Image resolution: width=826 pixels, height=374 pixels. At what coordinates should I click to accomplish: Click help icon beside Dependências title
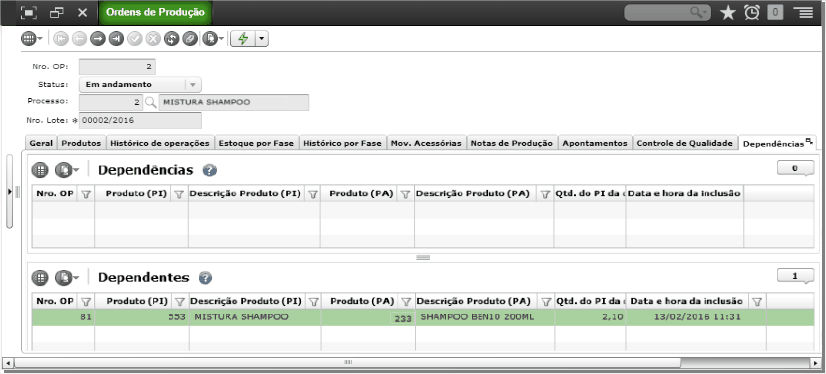[x=210, y=170]
